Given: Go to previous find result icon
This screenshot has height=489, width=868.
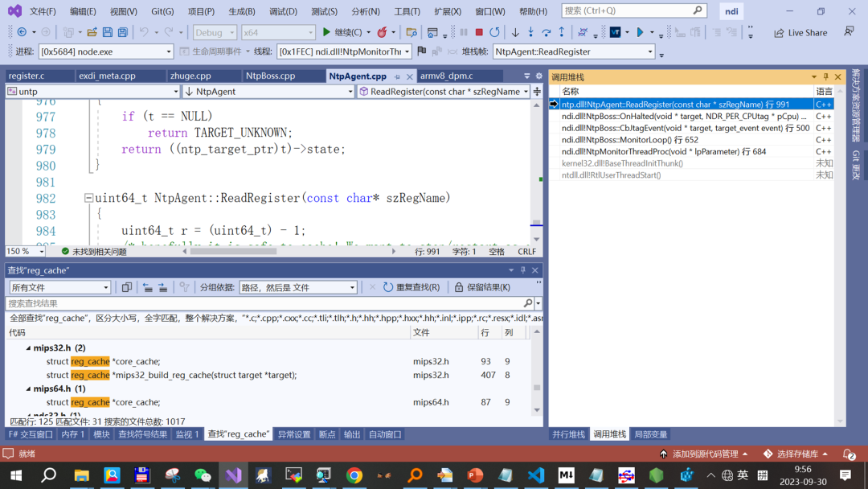Looking at the screenshot, I should (147, 287).
